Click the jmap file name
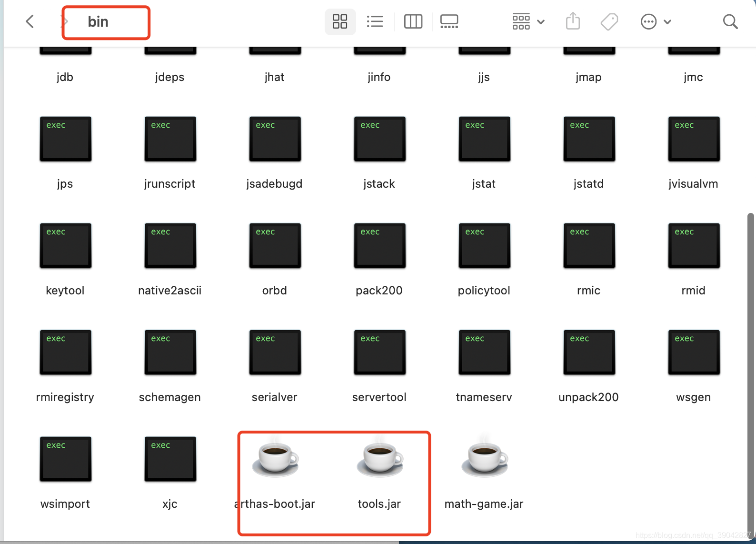The height and width of the screenshot is (544, 756). tap(588, 77)
